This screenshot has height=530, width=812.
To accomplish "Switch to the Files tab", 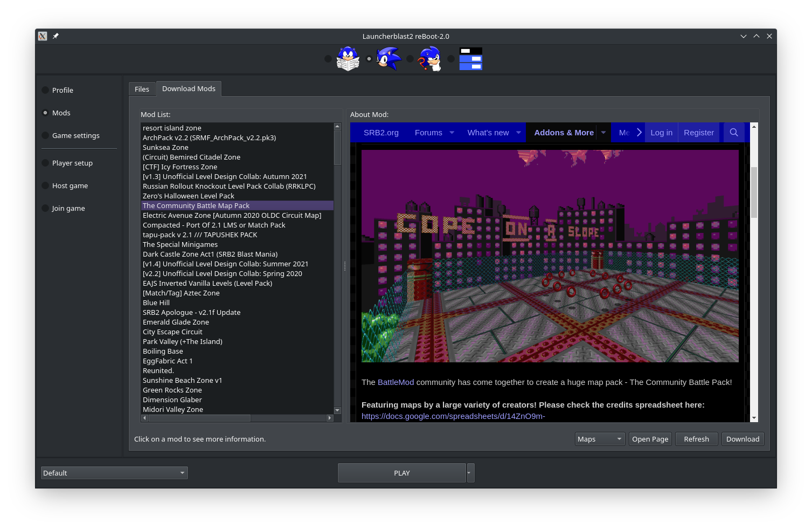I will tap(142, 89).
